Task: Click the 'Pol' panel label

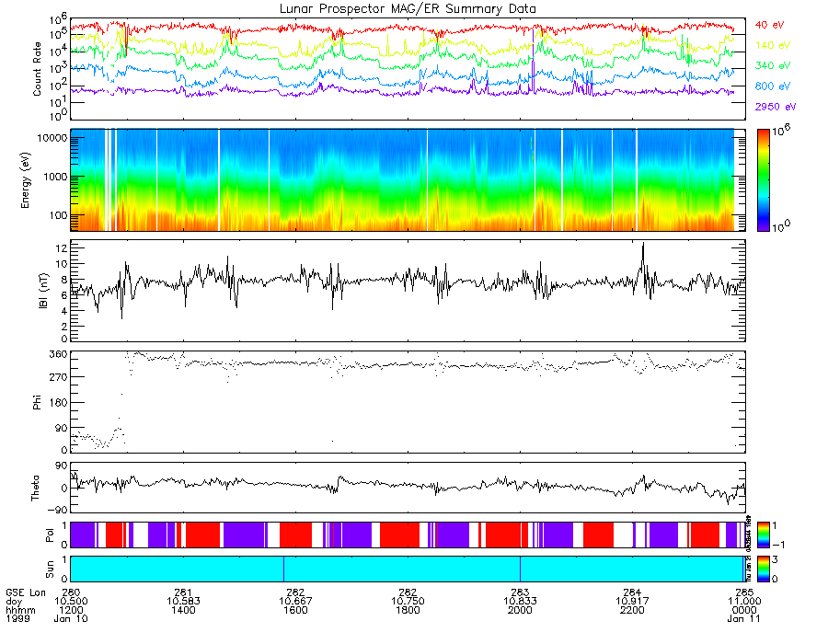Action: (x=50, y=535)
